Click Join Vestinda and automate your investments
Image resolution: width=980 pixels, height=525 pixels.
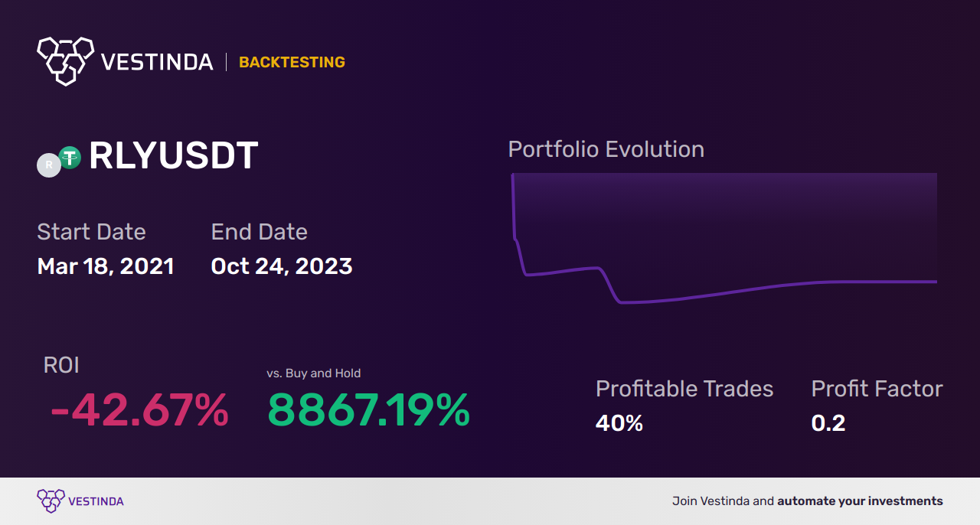808,501
